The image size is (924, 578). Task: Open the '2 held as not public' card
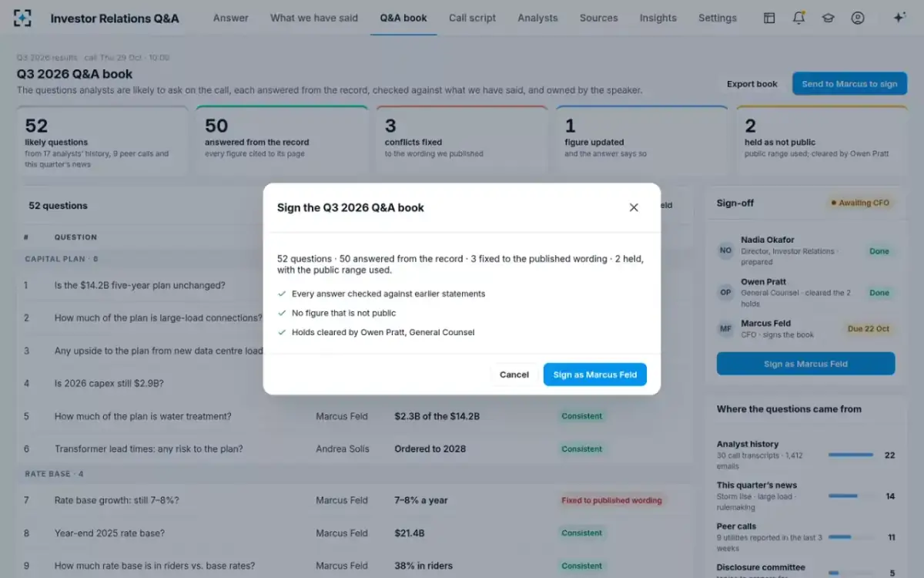click(x=822, y=141)
